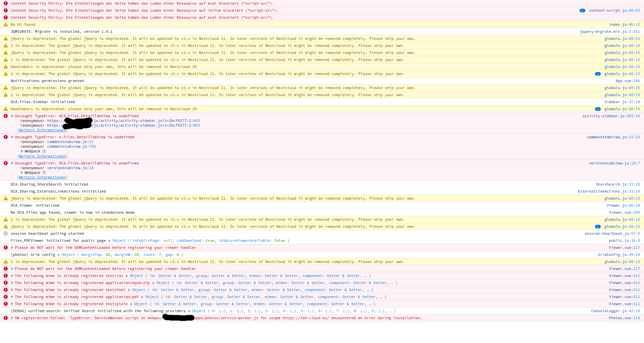Open source link activity-sidebar.js:603:24

click(611, 116)
